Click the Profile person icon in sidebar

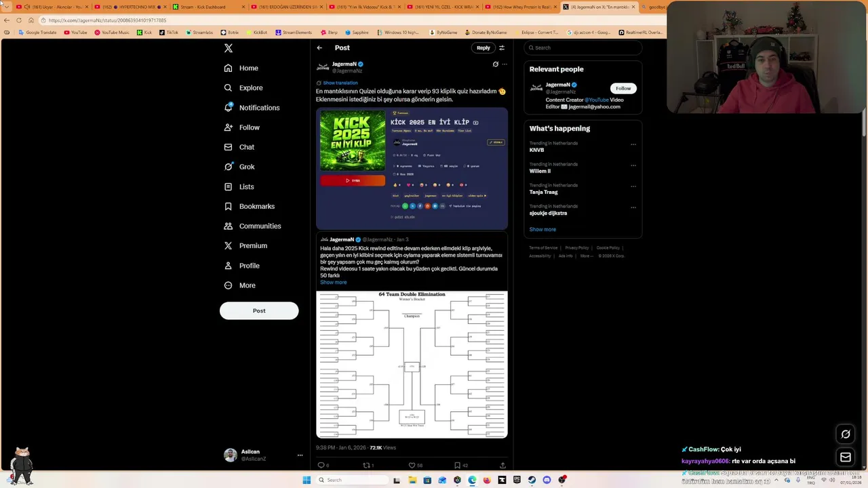click(x=229, y=266)
